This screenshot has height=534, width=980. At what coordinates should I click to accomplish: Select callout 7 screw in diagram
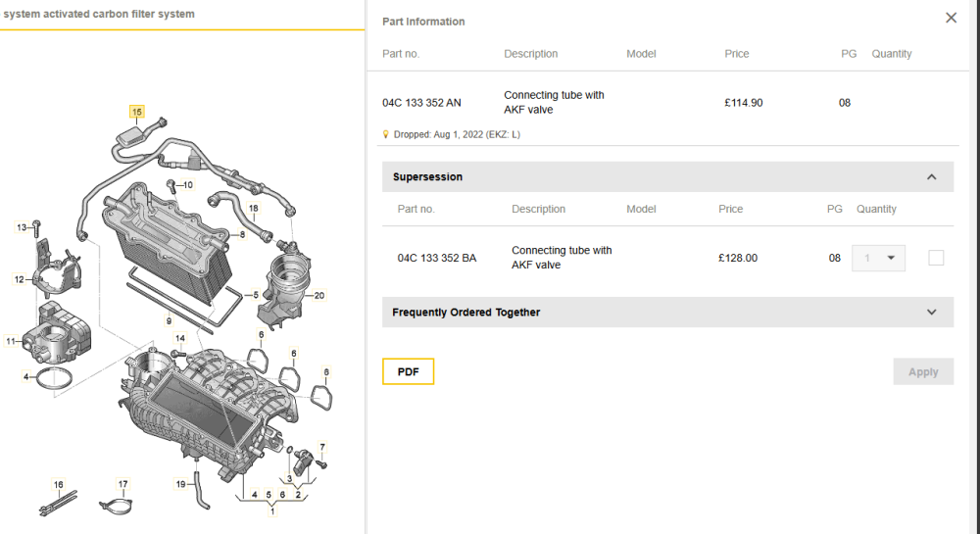coord(322,447)
